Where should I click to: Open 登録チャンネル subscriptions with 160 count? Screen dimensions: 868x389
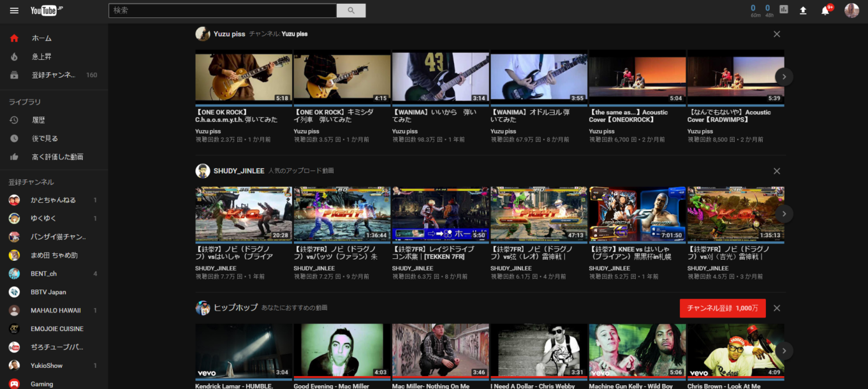(54, 75)
